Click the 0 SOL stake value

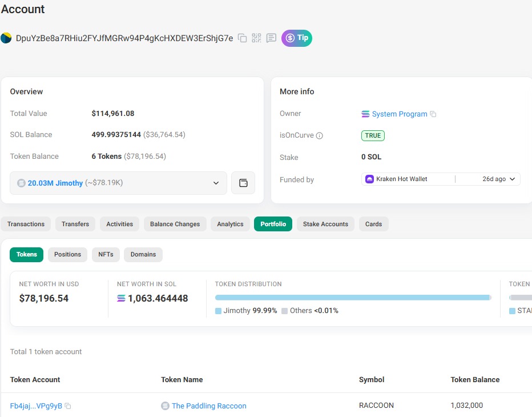tap(371, 157)
